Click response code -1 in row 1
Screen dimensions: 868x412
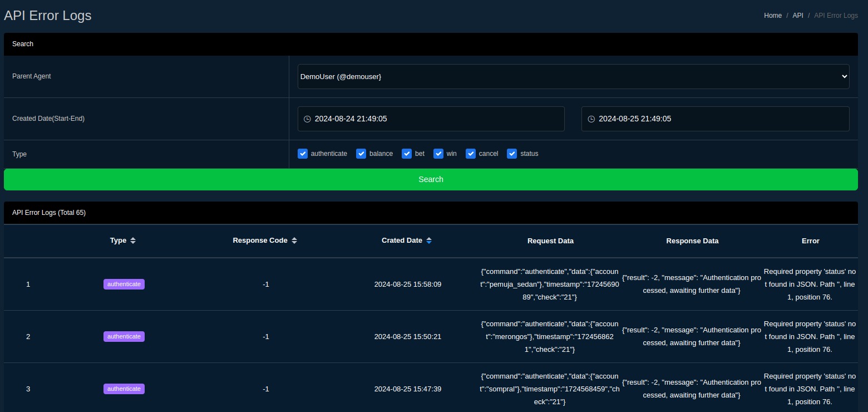(266, 285)
